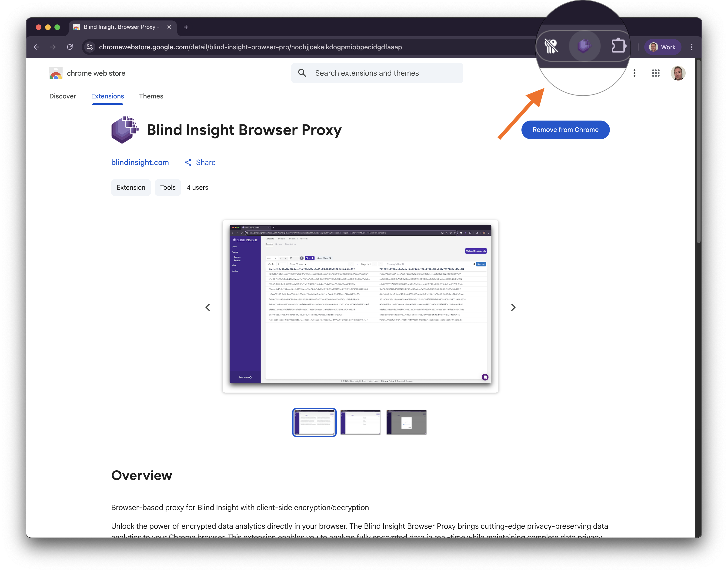Click the address bar URL
Image resolution: width=728 pixels, height=572 pixels.
click(250, 47)
